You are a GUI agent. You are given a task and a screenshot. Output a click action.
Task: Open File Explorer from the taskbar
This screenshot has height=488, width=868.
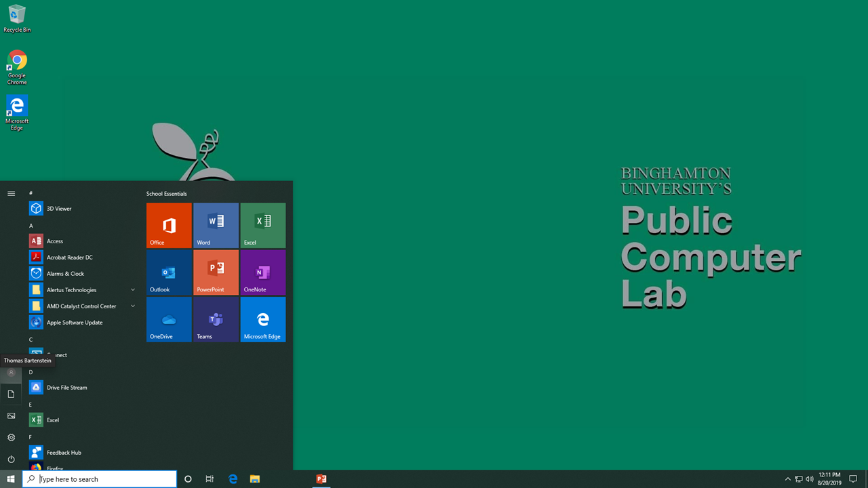coord(254,479)
